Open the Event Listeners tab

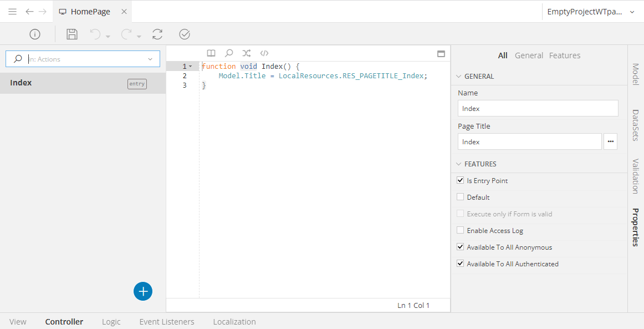[x=167, y=322]
